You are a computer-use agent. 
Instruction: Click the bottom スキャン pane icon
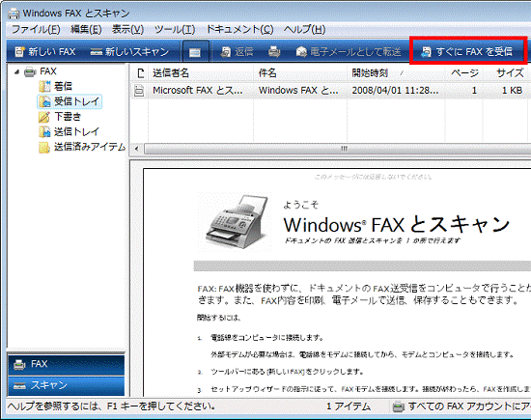coord(19,385)
